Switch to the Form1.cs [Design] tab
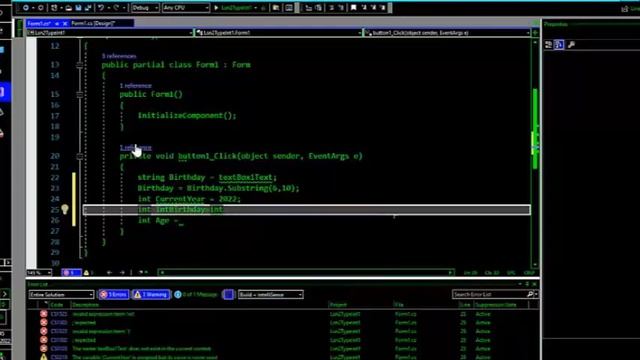 (93, 23)
